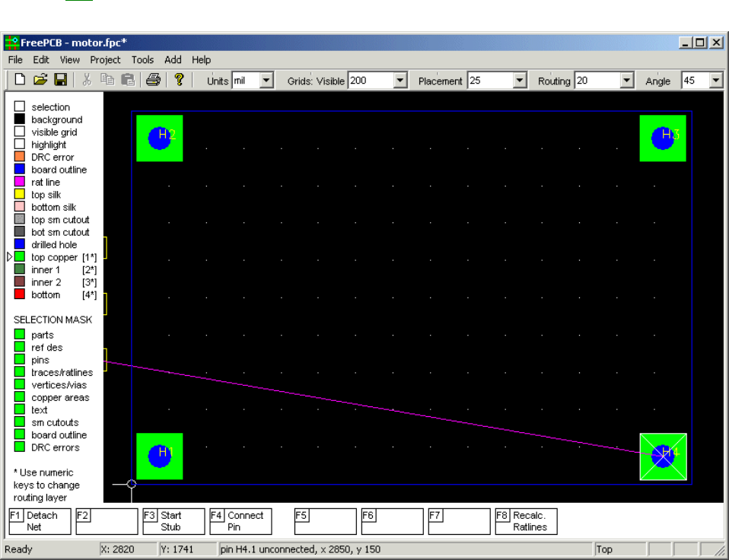Click the bottom layer red swatch
The height and width of the screenshot is (560, 729).
(x=20, y=294)
